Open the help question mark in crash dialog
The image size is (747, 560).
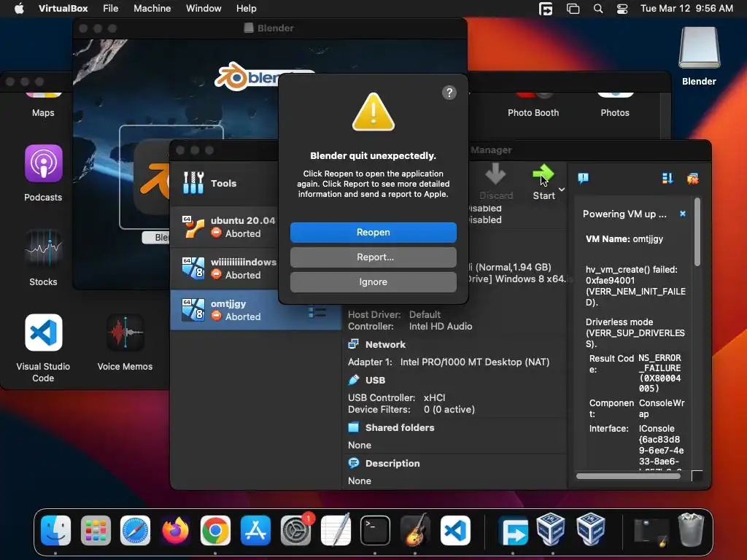click(x=449, y=93)
